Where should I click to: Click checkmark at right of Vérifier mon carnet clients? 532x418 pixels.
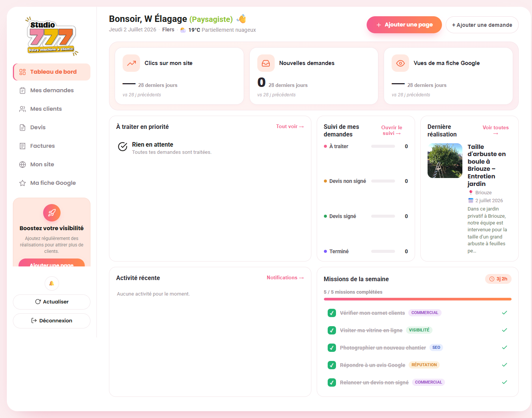(x=504, y=313)
